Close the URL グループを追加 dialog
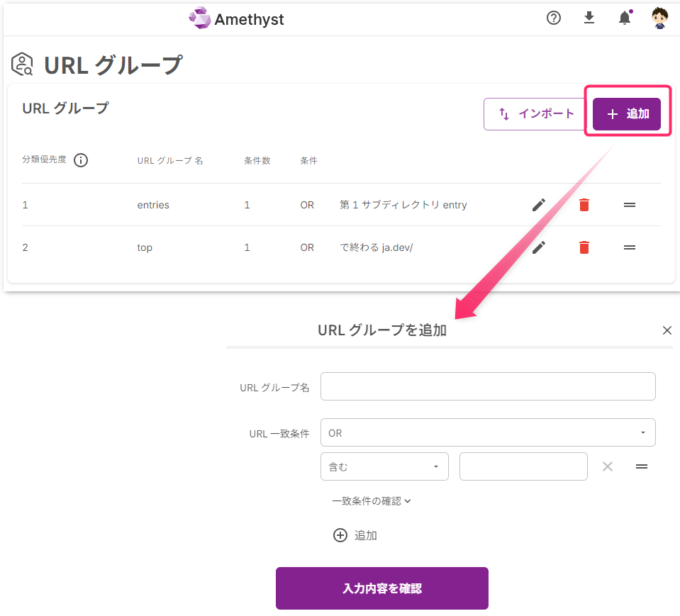Viewport: 680px width, 616px height. tap(667, 330)
